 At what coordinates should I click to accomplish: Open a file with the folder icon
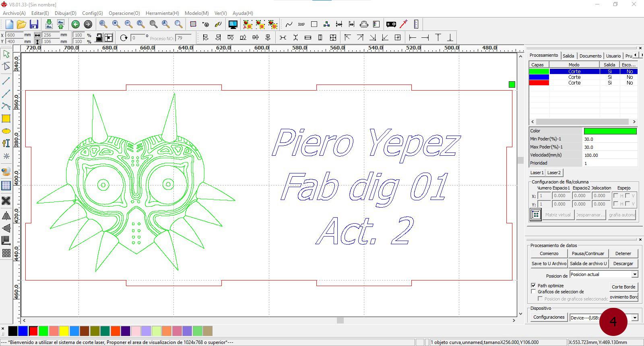(21, 24)
